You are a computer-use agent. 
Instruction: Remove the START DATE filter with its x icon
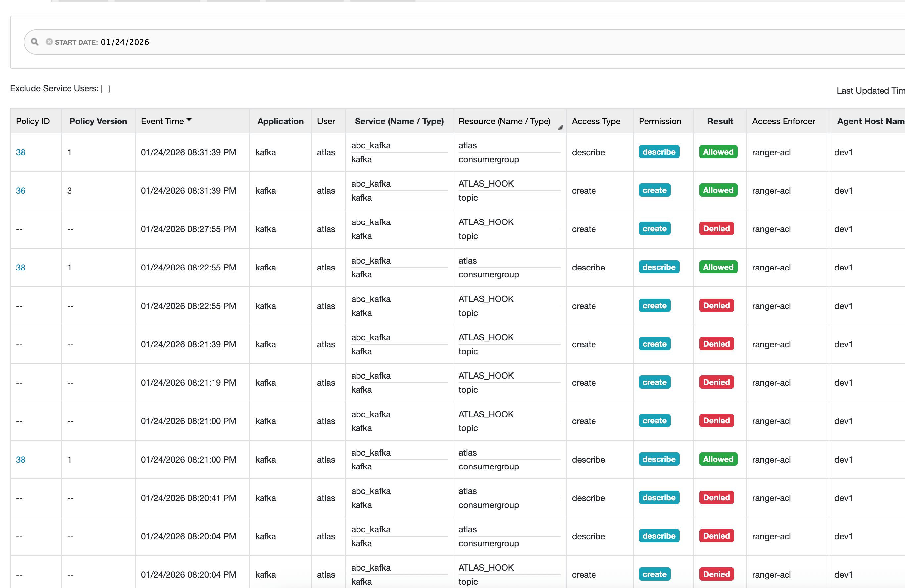click(x=49, y=42)
